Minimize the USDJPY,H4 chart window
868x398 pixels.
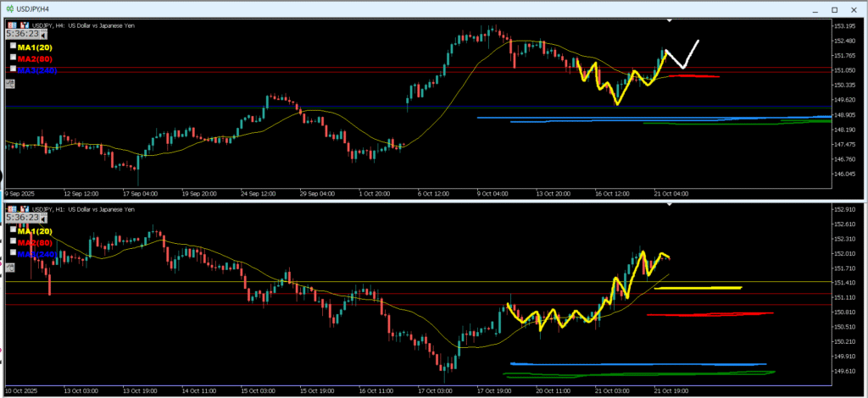[815, 9]
